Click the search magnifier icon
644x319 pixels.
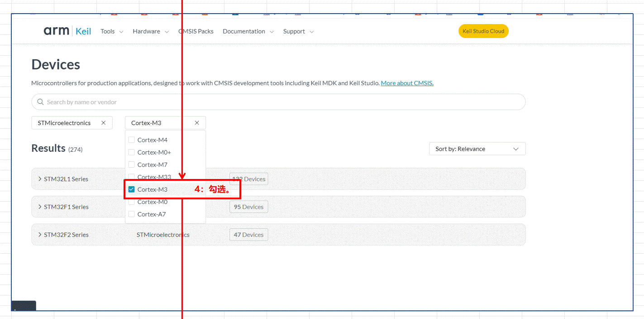(41, 102)
